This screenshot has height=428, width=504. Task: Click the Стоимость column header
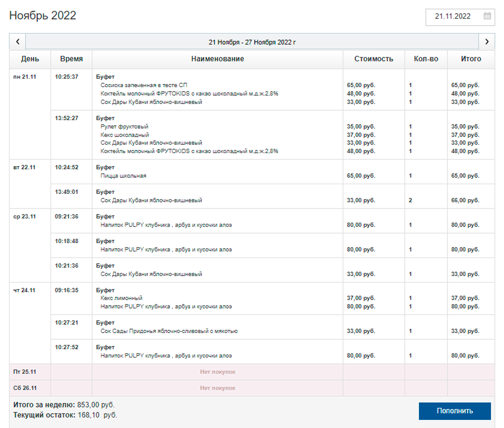click(374, 59)
